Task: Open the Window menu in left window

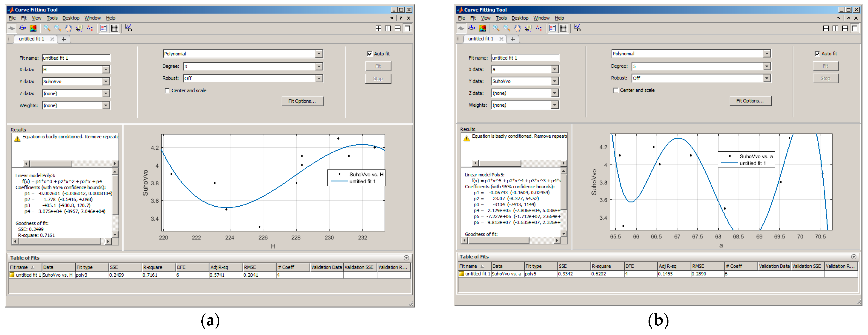Action: coord(92,18)
